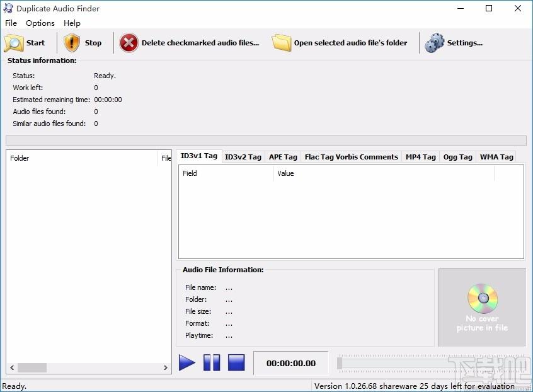Click the Stop shield icon
This screenshot has height=392, width=533.
coord(72,43)
